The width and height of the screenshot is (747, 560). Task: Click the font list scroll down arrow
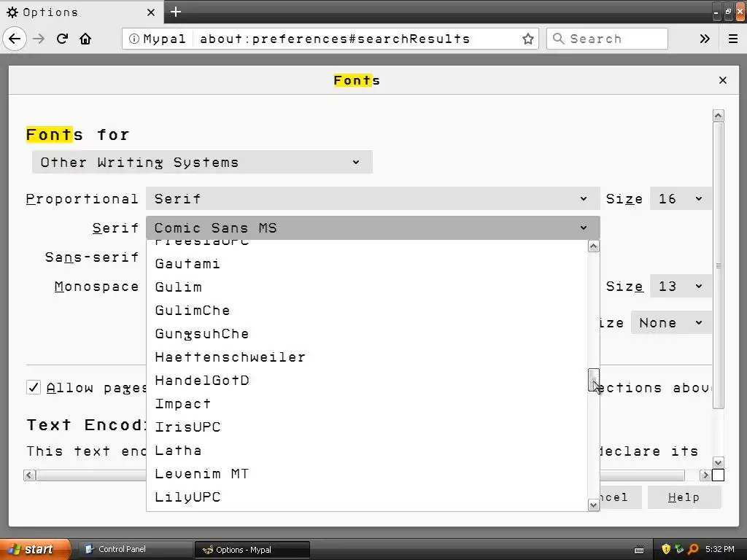pos(594,505)
